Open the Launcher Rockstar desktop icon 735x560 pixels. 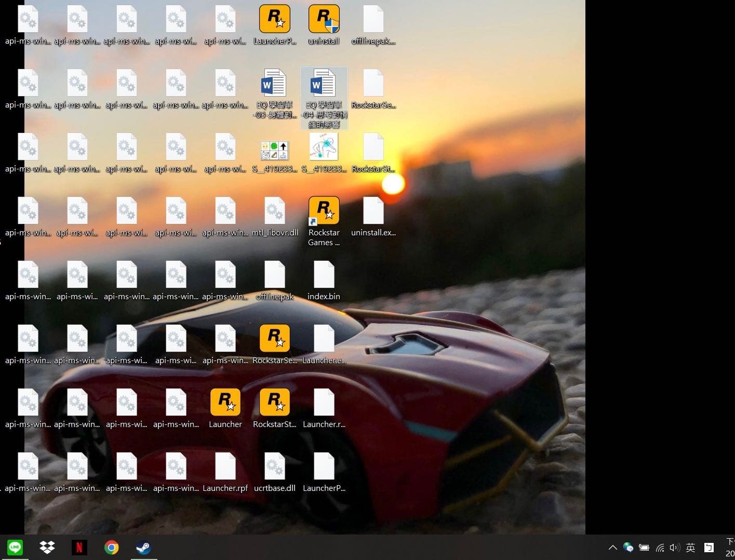225,403
